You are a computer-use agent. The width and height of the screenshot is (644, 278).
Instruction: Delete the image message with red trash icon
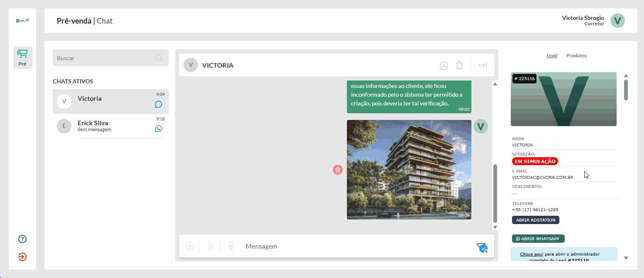[x=338, y=169]
